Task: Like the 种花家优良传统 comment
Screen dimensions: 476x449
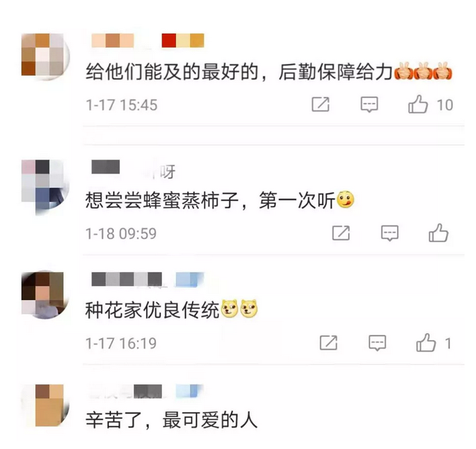Action: click(426, 343)
